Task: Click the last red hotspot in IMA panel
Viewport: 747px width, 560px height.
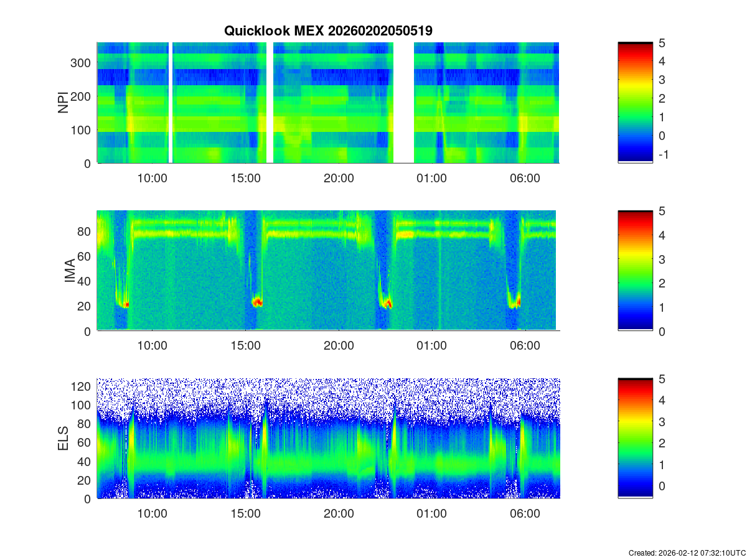Action: pyautogui.click(x=518, y=302)
